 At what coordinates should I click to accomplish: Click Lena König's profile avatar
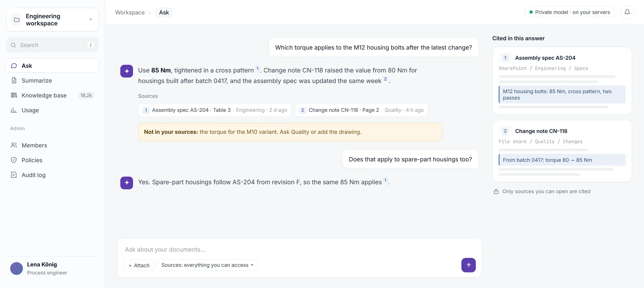(x=16, y=269)
